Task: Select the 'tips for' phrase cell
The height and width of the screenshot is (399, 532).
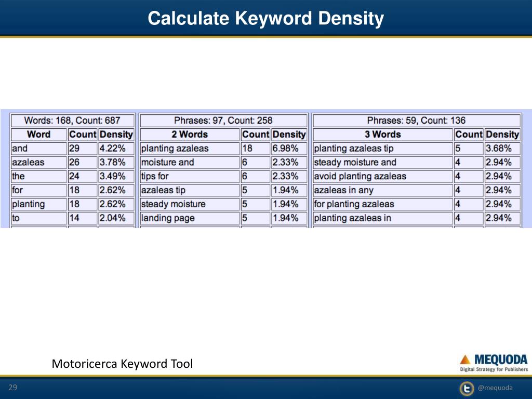Action: point(190,176)
